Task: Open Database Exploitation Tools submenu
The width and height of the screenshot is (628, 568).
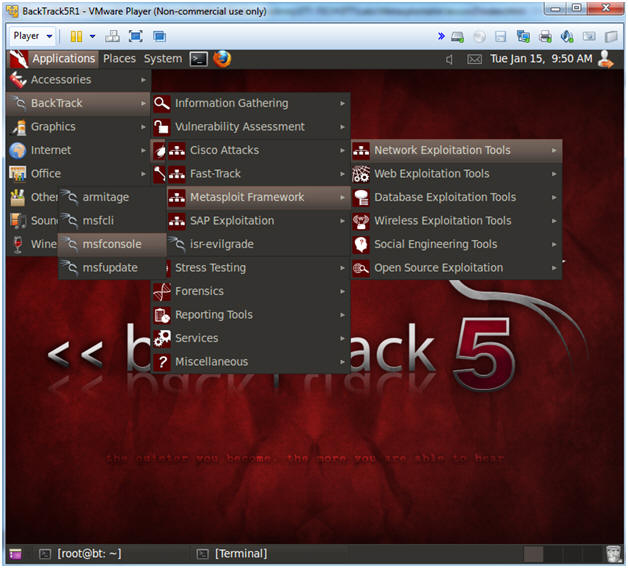Action: click(x=457, y=197)
